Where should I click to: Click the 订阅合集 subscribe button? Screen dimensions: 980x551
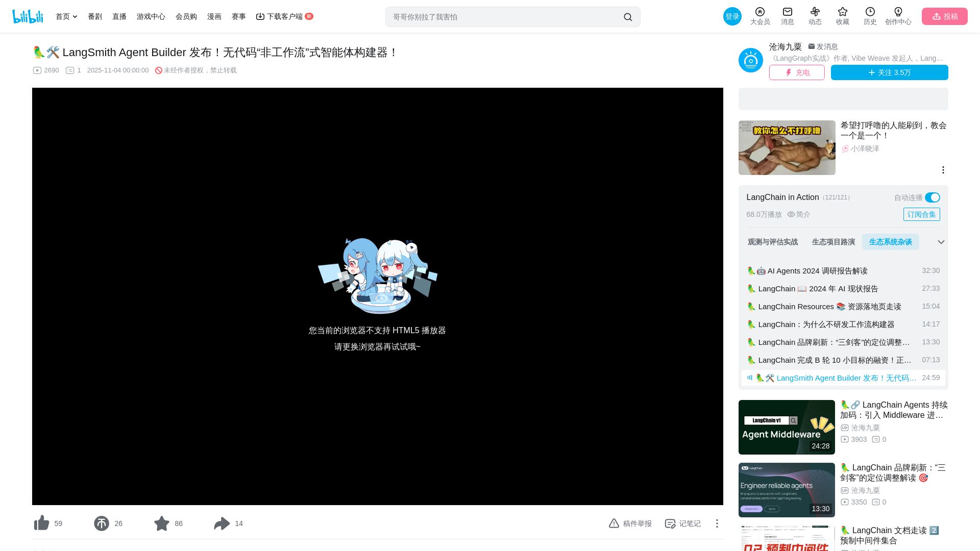tap(922, 214)
